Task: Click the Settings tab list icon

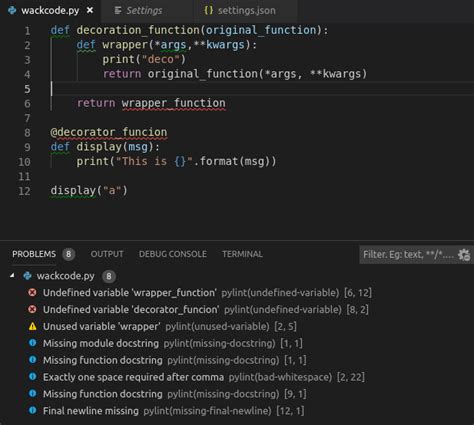Action: tap(118, 11)
